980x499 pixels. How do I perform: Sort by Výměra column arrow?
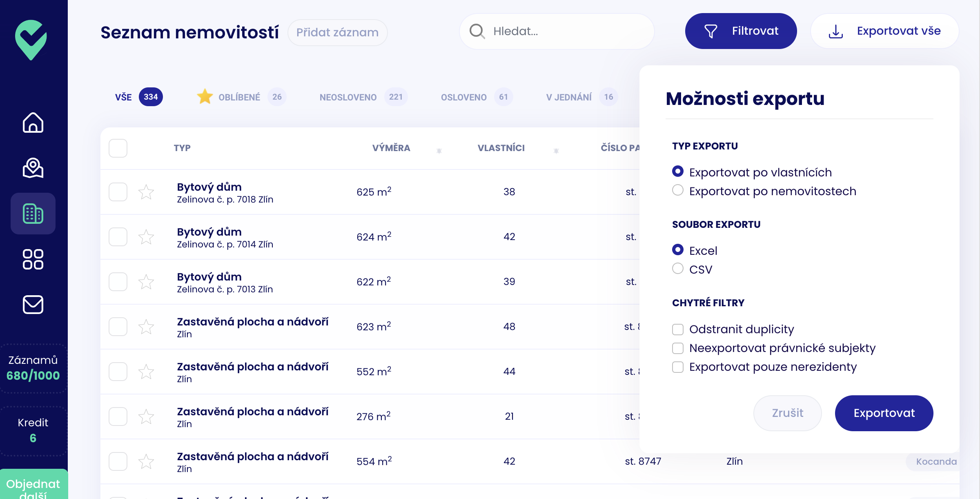click(x=439, y=151)
